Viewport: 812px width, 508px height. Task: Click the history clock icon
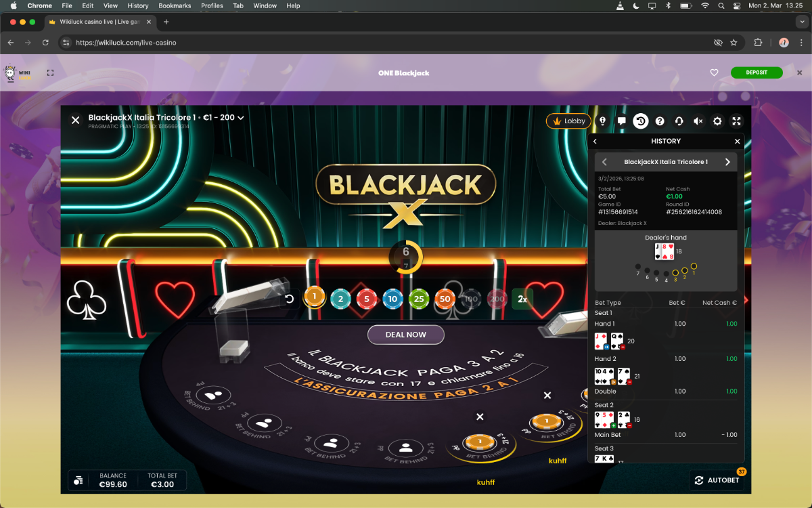click(640, 121)
